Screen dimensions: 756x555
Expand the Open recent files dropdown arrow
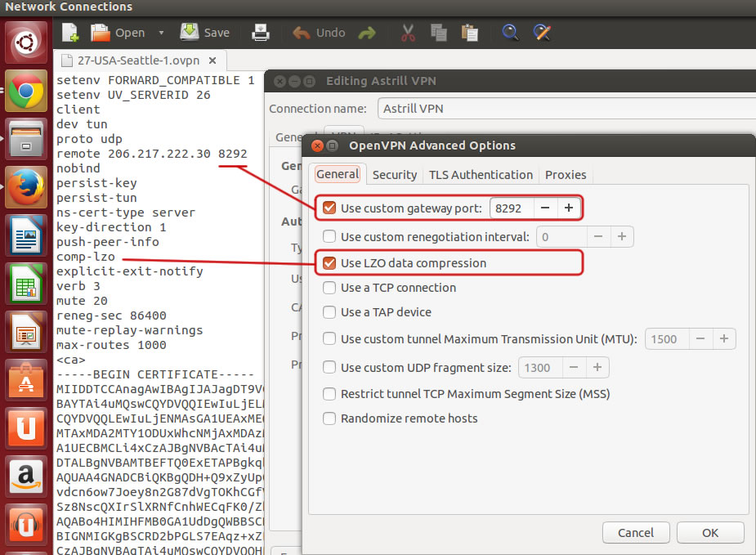click(x=161, y=33)
